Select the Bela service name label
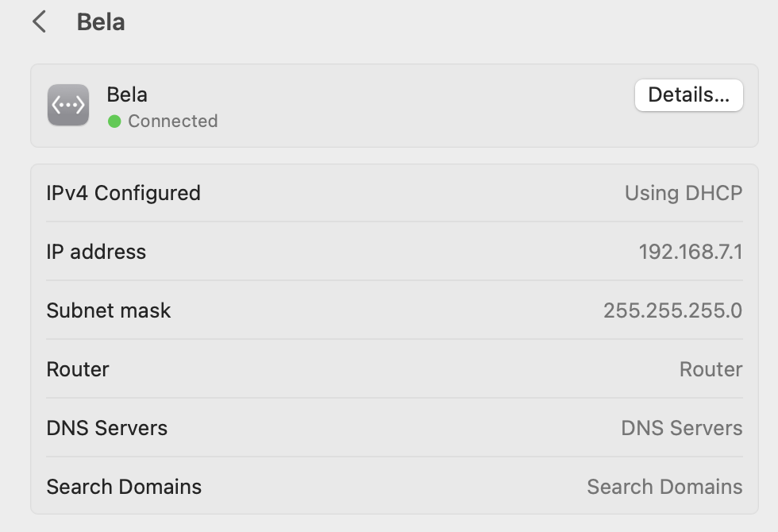Screen dimensions: 778x532 [x=127, y=94]
